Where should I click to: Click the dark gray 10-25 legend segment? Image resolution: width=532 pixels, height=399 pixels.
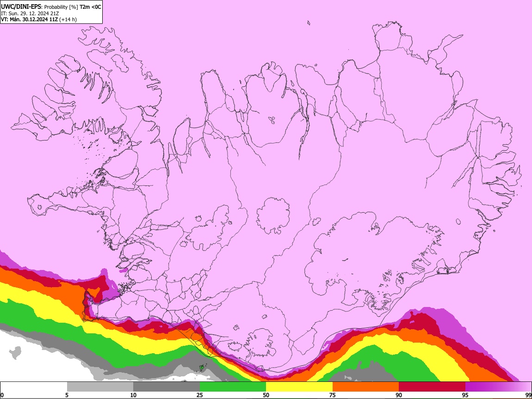point(167,387)
